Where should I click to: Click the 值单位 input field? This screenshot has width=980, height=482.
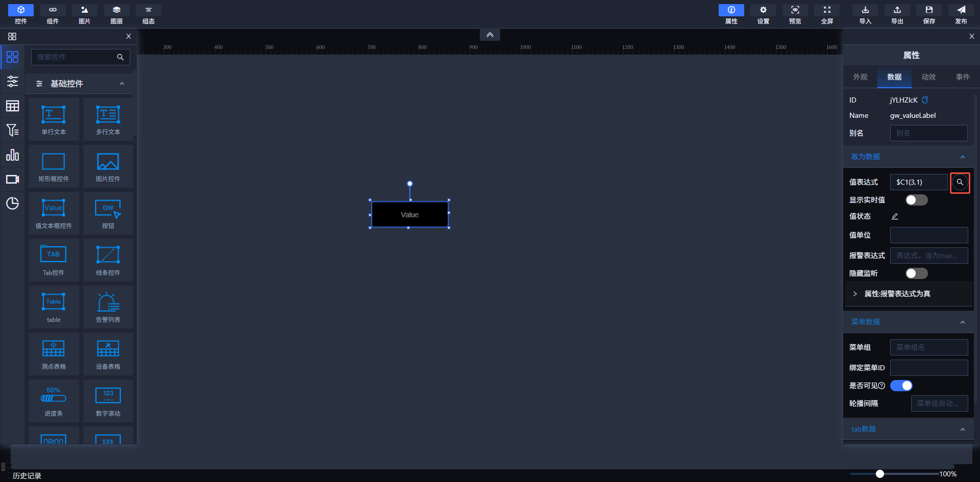pos(929,235)
